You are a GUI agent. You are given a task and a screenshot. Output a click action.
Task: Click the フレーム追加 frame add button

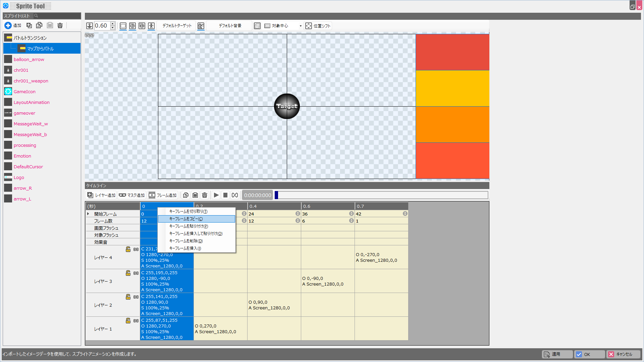pos(163,195)
